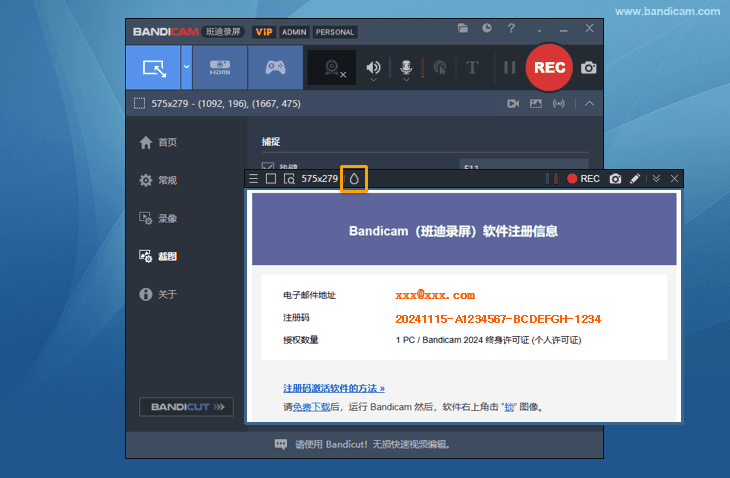Click the ADMIN badge
This screenshot has width=730, height=478.
point(294,32)
